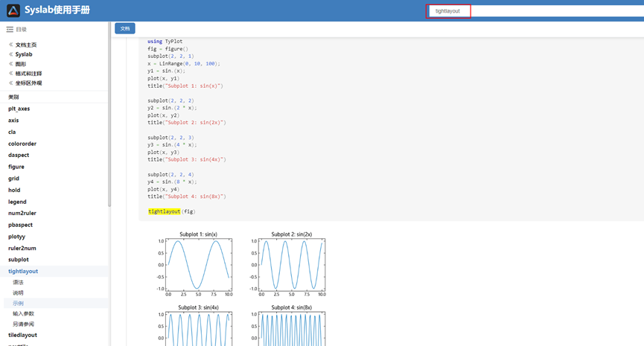
Task: Open axis function page
Action: click(x=13, y=121)
